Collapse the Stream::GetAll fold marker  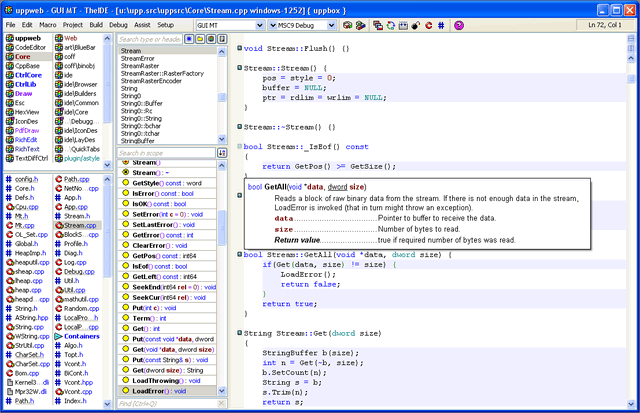[240, 254]
